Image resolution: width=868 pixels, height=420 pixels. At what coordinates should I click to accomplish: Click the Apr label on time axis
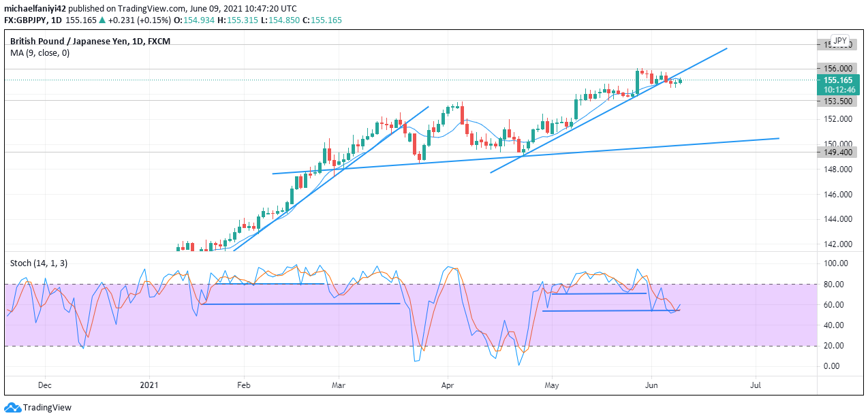[x=448, y=385]
